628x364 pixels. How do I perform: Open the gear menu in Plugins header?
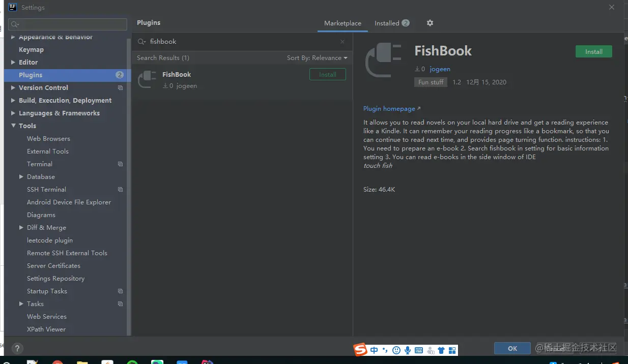(x=430, y=23)
